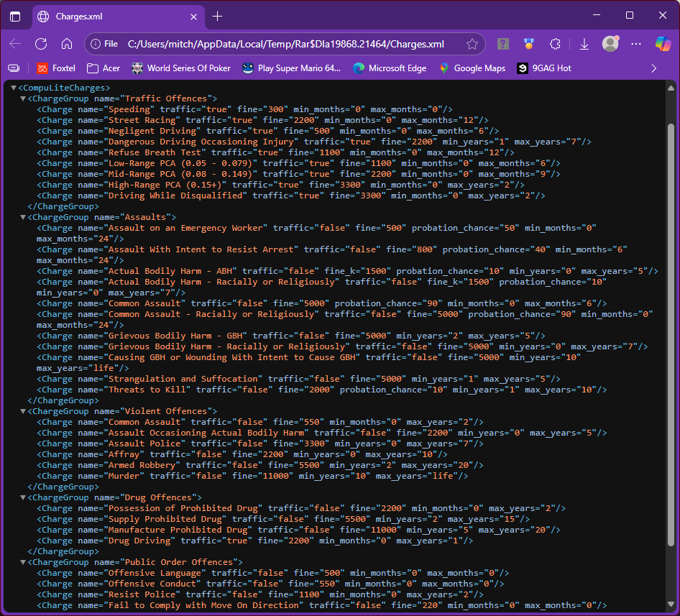Add this page to favorites with star icon

coord(472,44)
